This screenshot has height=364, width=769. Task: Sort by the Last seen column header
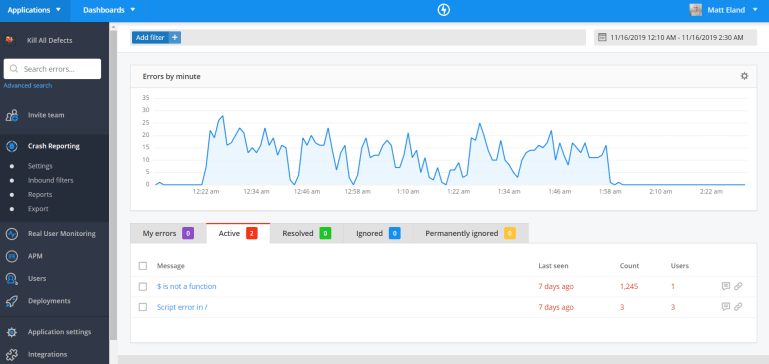(x=553, y=266)
